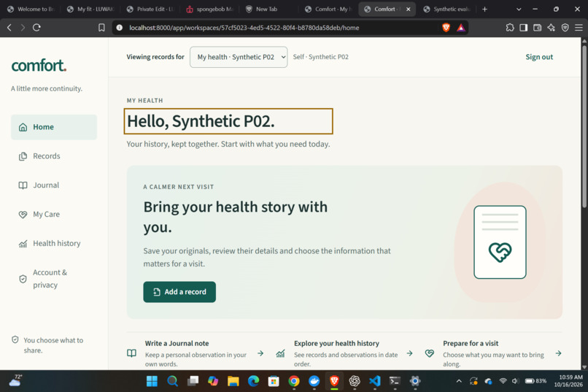The image size is (588, 392).
Task: Open a new browser tab
Action: (x=484, y=9)
